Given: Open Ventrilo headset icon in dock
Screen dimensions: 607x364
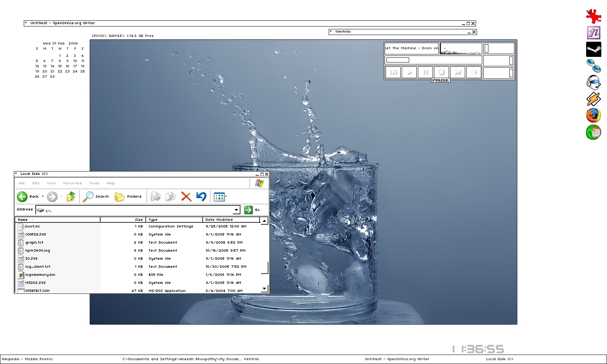Looking at the screenshot, I should point(593,82).
